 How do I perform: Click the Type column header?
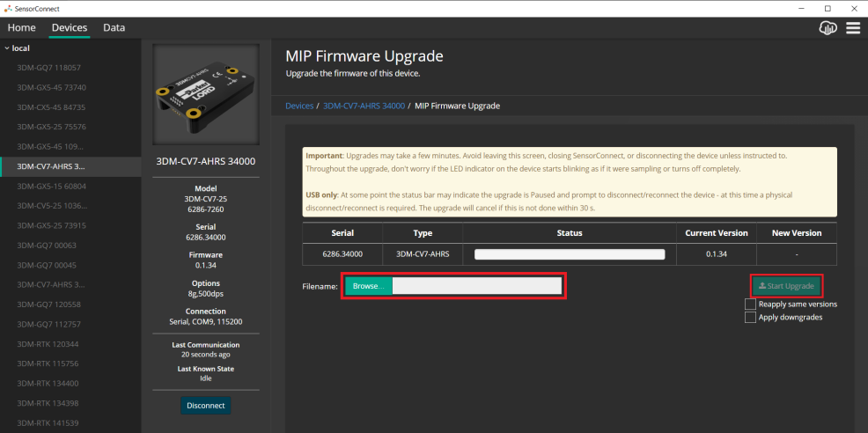pos(423,233)
